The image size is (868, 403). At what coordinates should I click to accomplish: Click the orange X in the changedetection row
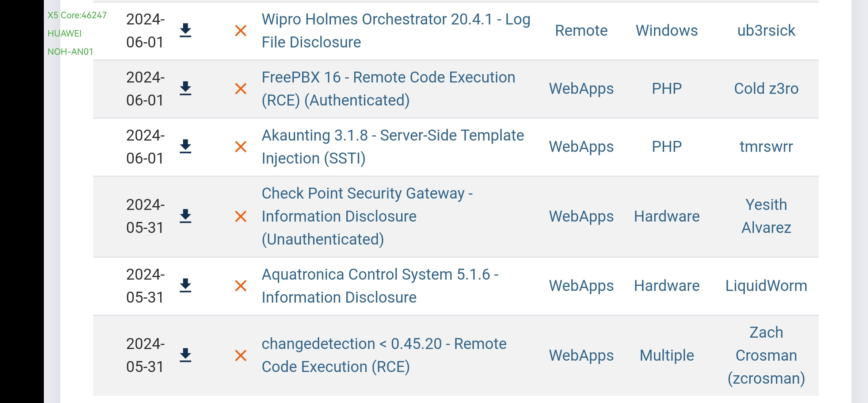pyautogui.click(x=241, y=356)
